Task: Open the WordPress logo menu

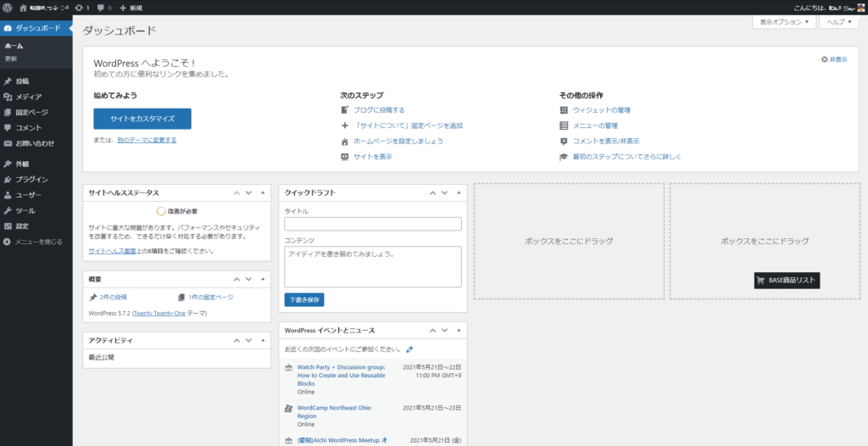Action: pos(8,8)
